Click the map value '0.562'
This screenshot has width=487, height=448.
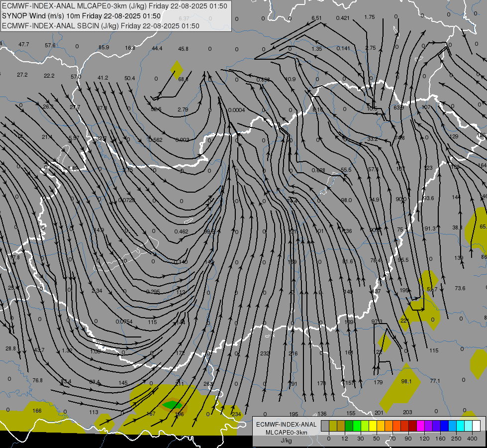click(155, 140)
